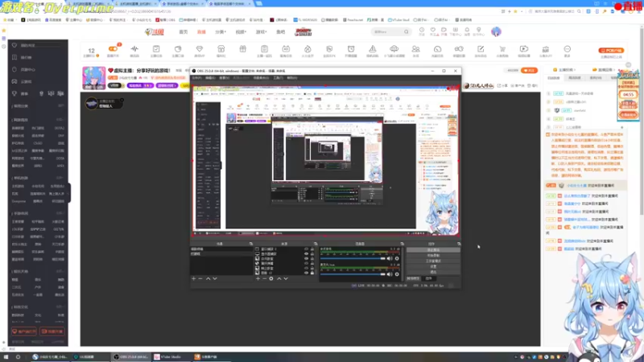Open source properties gear in OBS Sources panel

click(x=271, y=278)
